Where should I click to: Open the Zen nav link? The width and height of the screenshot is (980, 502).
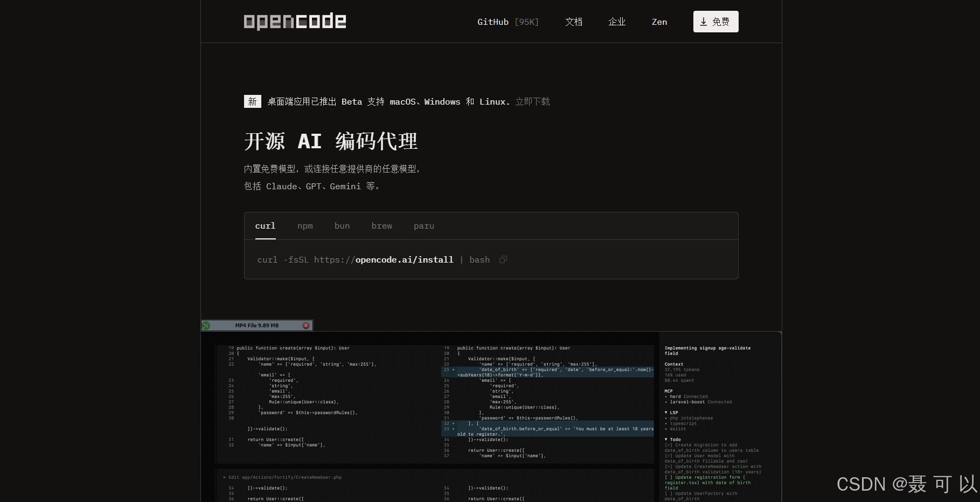tap(659, 22)
